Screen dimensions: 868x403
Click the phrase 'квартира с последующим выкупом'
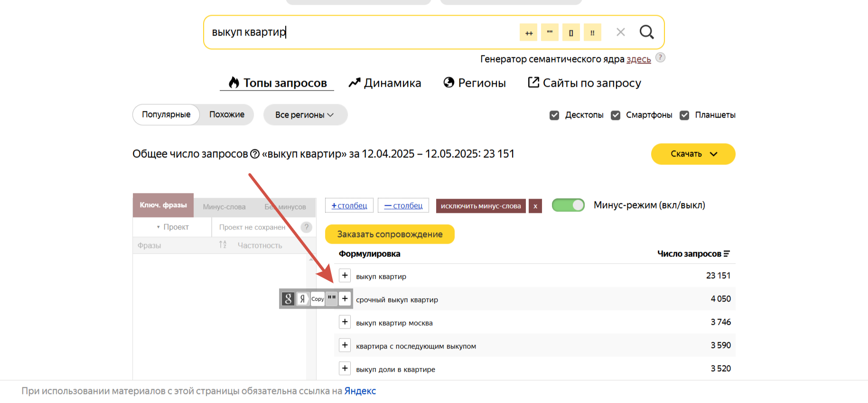click(416, 346)
